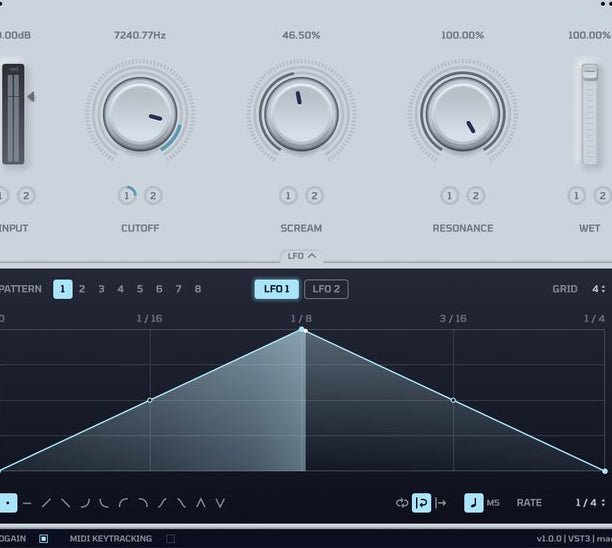Activate the retrigger loop mode icon
This screenshot has width=612, height=548.
pos(422,503)
